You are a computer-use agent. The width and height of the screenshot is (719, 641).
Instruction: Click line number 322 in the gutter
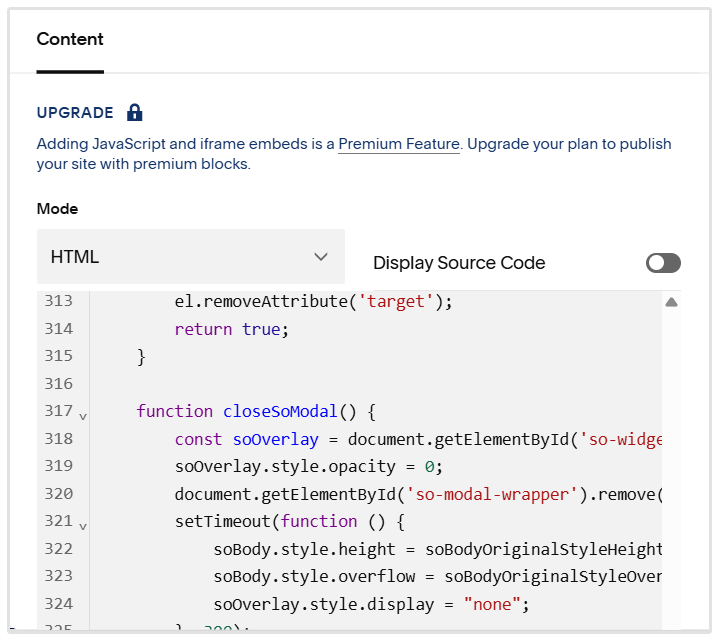pos(59,549)
